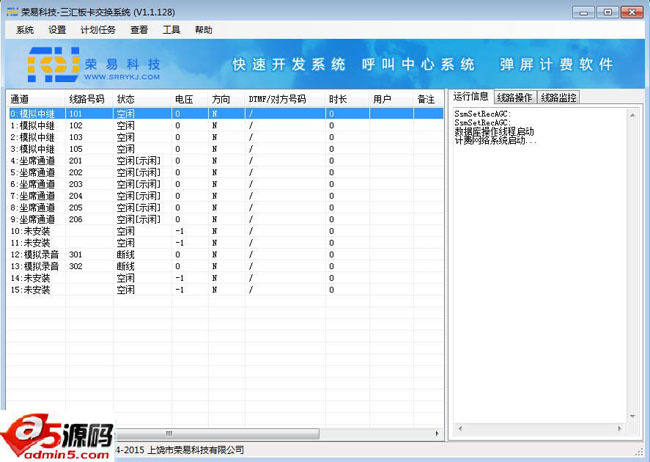Image resolution: width=650 pixels, height=462 pixels.
Task: Select row 8:坐席通道
Action: point(226,207)
